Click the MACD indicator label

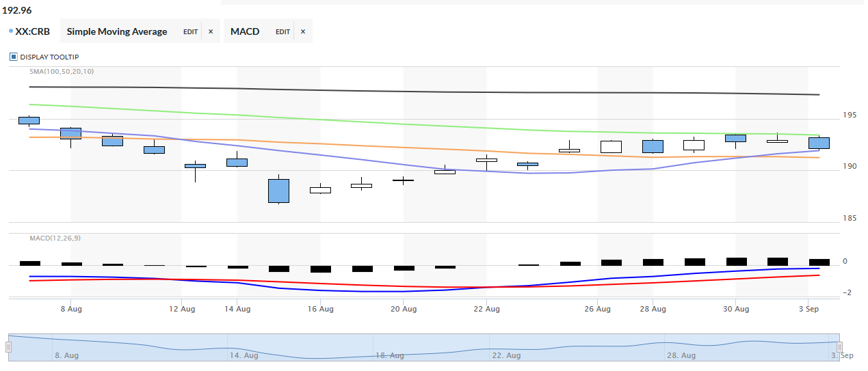pos(245,31)
